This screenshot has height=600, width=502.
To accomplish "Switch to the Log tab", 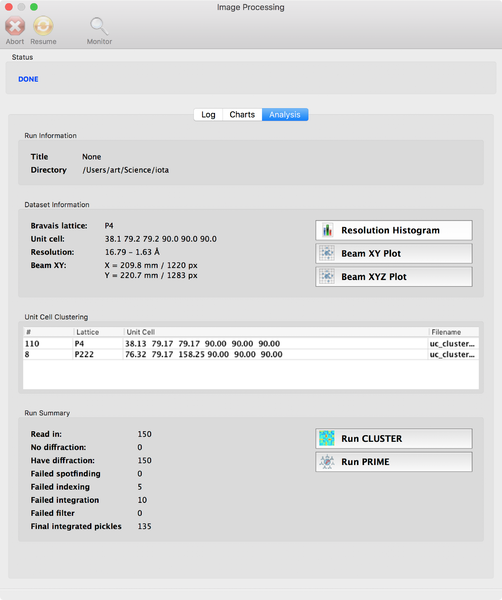I will click(x=208, y=114).
